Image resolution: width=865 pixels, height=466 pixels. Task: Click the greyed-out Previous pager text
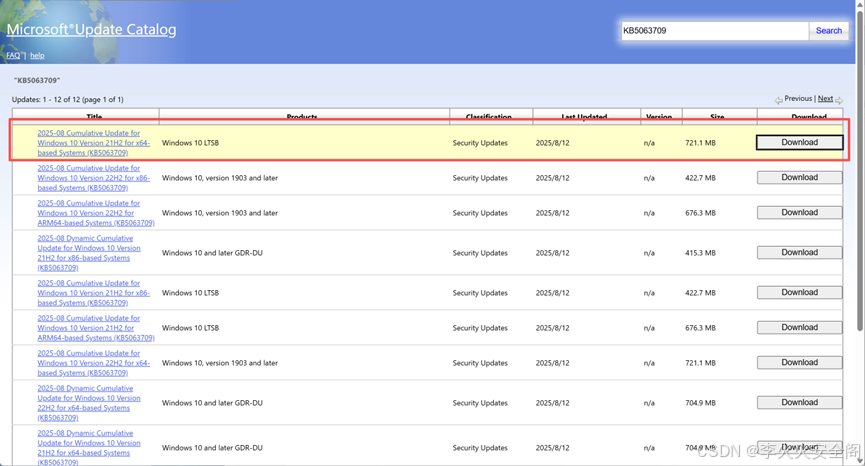coord(798,98)
